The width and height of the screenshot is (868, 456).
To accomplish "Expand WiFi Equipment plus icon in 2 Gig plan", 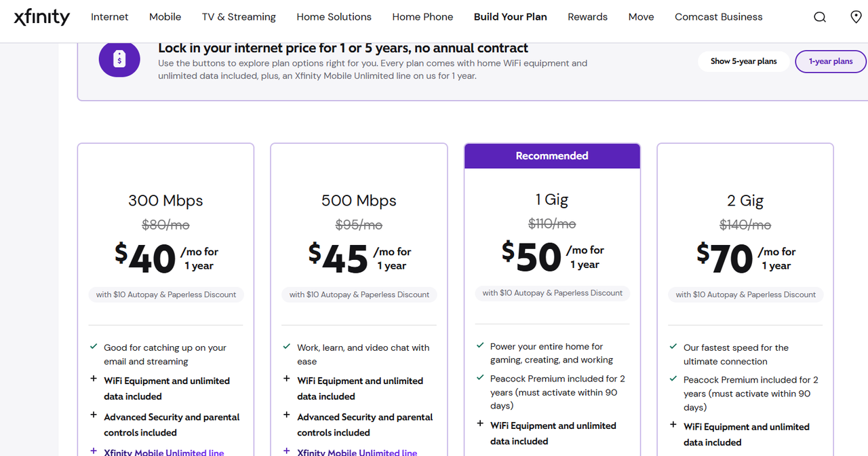I will click(x=673, y=425).
